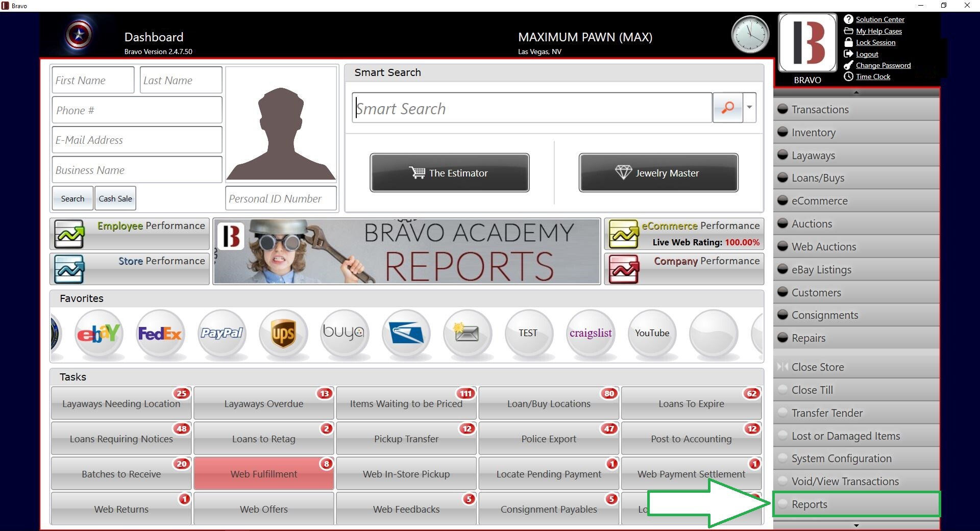
Task: Open the Loans/Buys menu
Action: click(856, 178)
